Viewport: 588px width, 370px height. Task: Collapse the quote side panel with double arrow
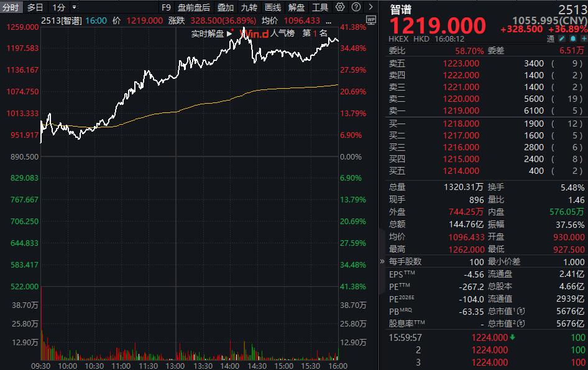point(382,261)
